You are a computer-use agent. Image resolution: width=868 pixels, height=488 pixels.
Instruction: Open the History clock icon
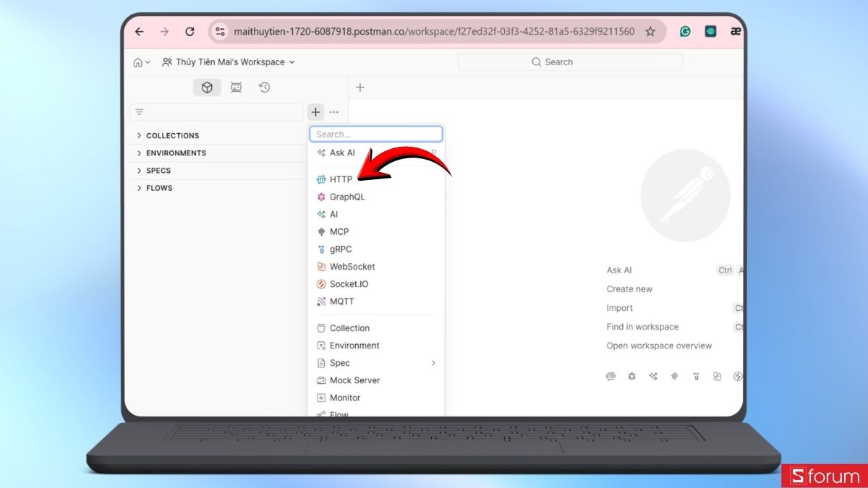265,87
